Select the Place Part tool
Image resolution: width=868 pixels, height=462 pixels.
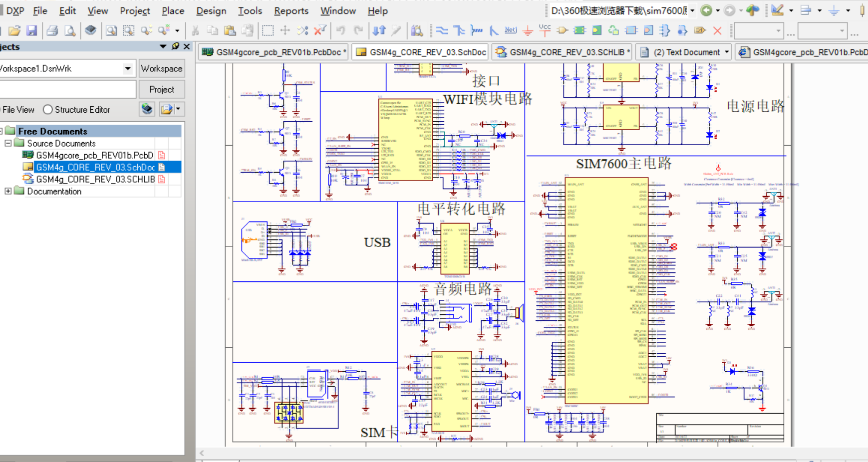coord(563,31)
